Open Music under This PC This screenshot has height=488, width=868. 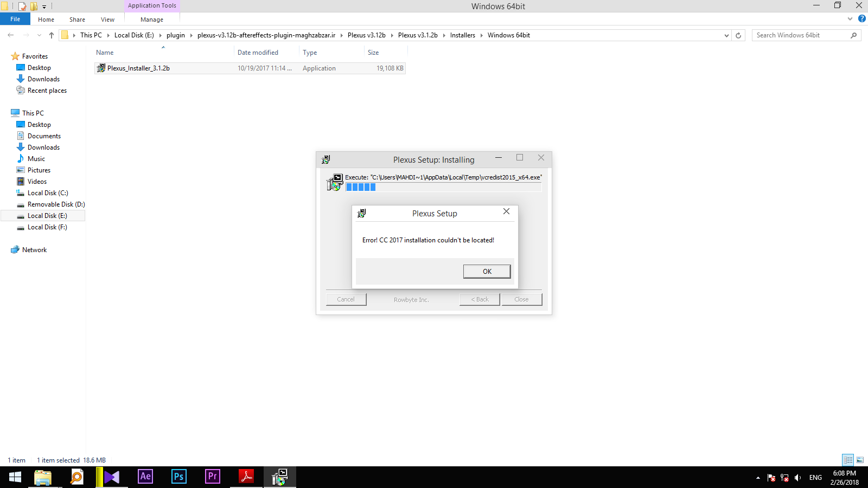click(36, 159)
